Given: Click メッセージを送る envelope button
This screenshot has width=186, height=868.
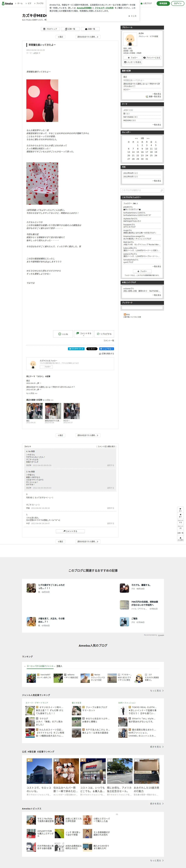Looking at the screenshot, I should tap(133, 62).
